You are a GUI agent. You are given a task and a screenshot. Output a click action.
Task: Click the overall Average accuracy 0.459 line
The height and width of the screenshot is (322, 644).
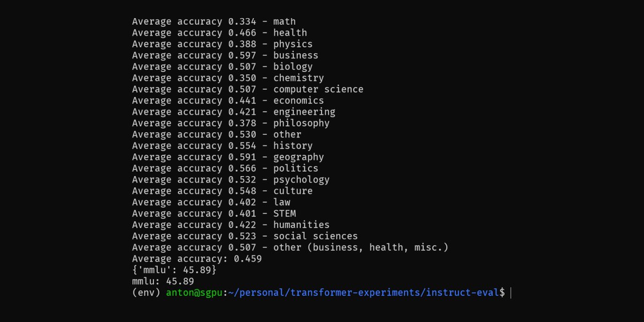point(197,258)
